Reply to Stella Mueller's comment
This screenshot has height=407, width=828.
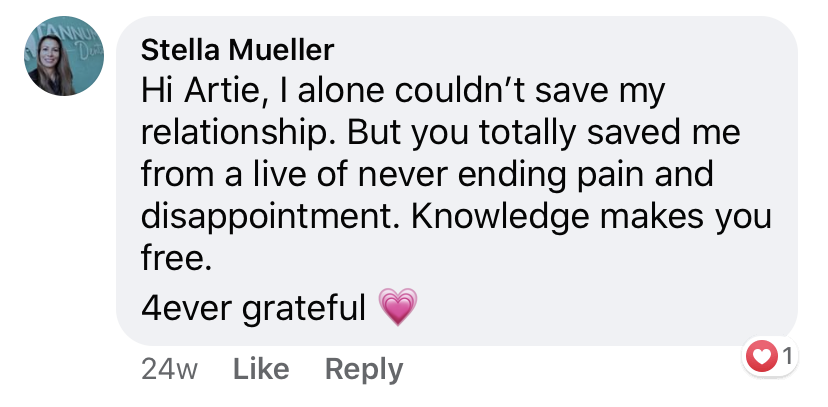pos(363,369)
